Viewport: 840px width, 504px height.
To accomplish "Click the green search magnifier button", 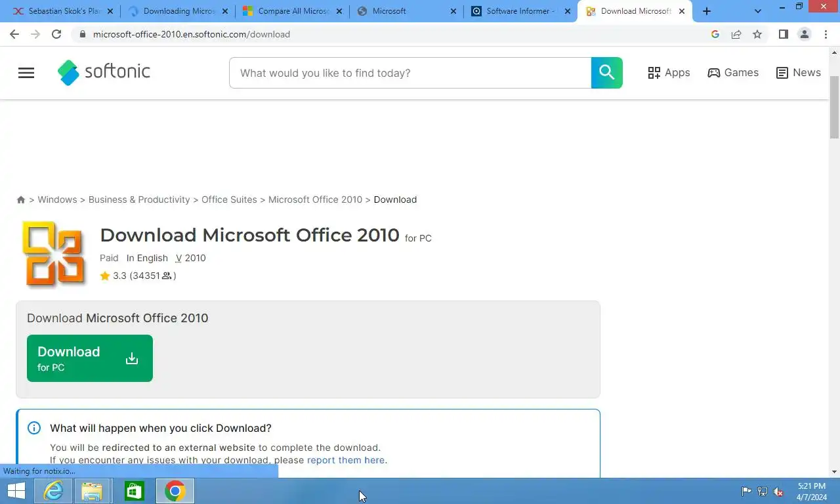I will point(606,73).
